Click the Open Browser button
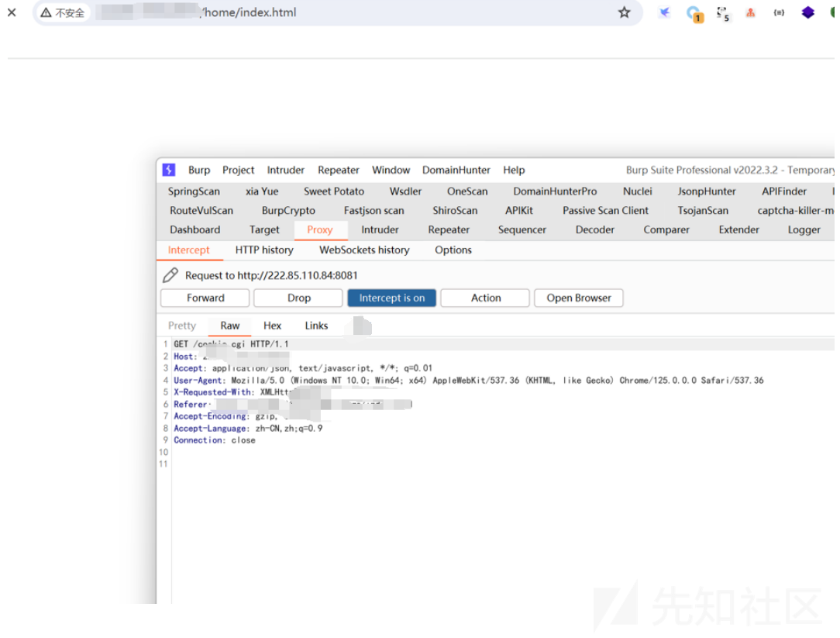 click(579, 298)
